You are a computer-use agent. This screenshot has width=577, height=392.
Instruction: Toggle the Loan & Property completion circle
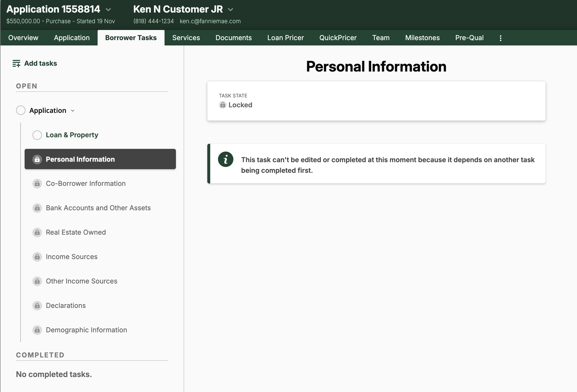[37, 135]
